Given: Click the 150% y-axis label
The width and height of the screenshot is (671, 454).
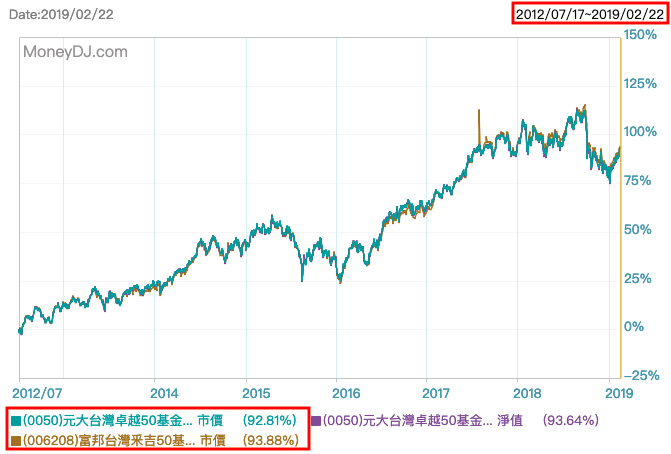Looking at the screenshot, I should [640, 35].
